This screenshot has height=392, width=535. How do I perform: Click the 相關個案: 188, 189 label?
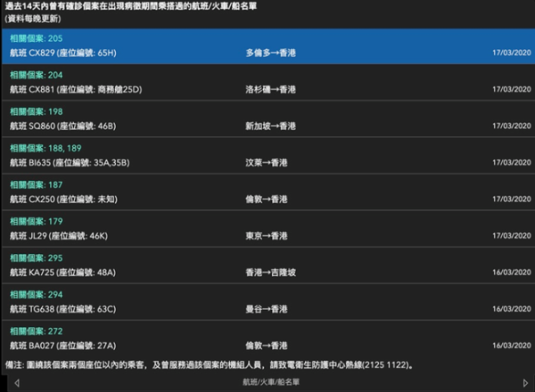click(45, 149)
